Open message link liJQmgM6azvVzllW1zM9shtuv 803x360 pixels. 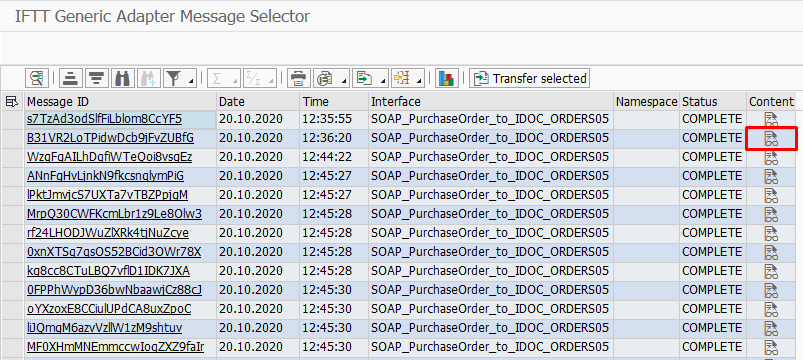coord(104,328)
